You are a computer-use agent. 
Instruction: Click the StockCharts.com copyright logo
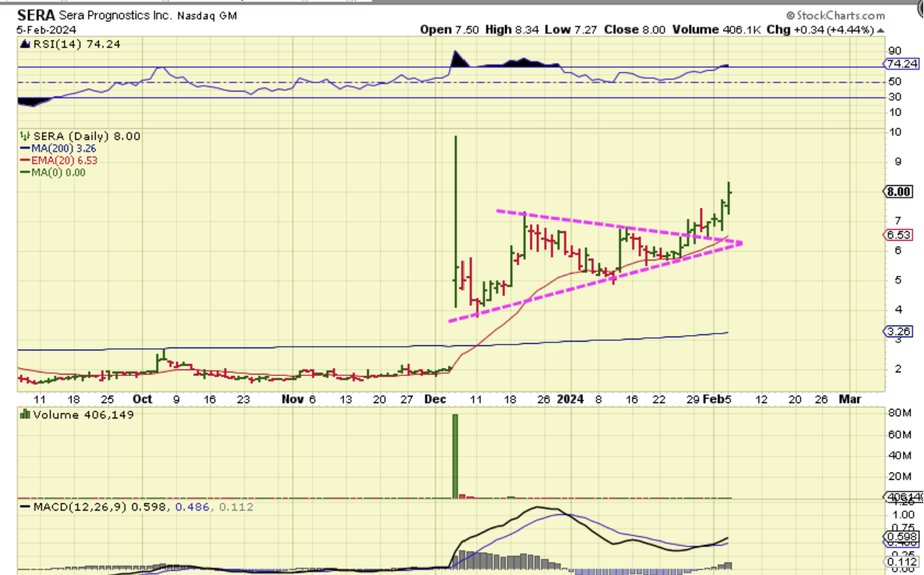(835, 15)
